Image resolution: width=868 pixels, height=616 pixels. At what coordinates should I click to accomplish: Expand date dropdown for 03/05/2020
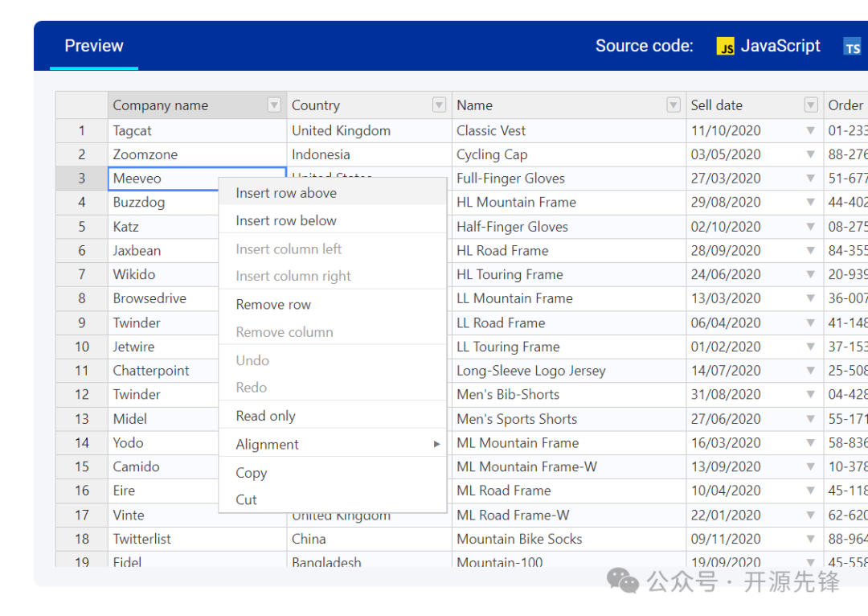(810, 154)
